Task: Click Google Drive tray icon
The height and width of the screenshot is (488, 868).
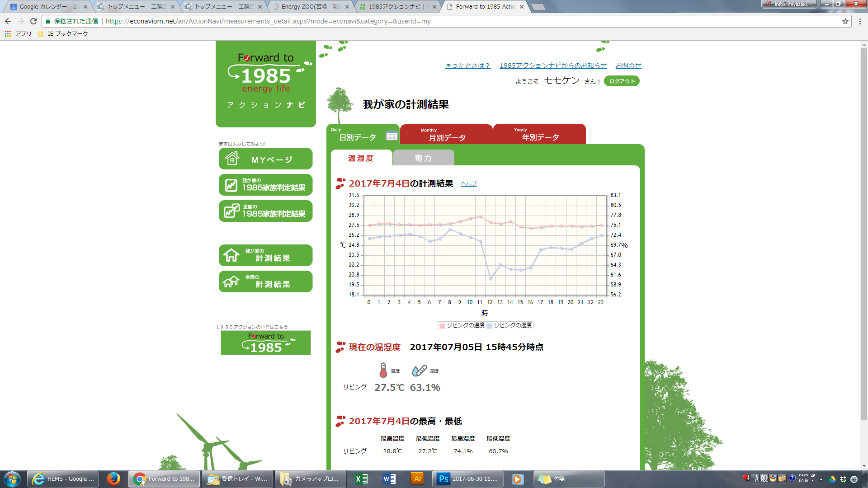Action: click(x=832, y=479)
